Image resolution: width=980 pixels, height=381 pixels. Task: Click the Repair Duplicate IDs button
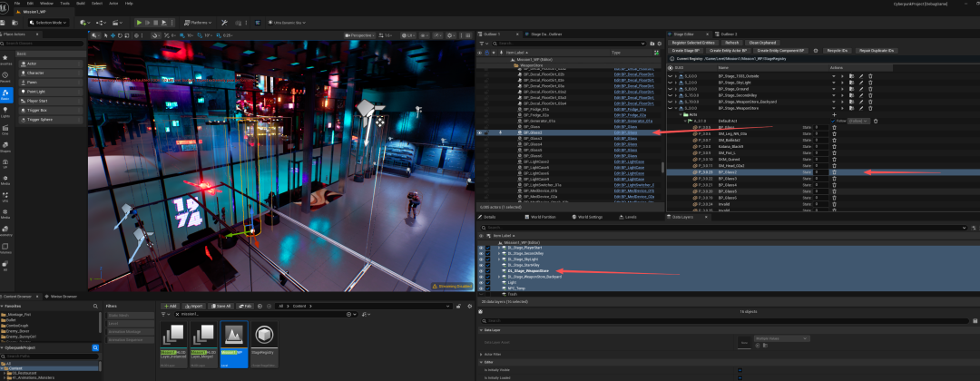[x=877, y=51]
